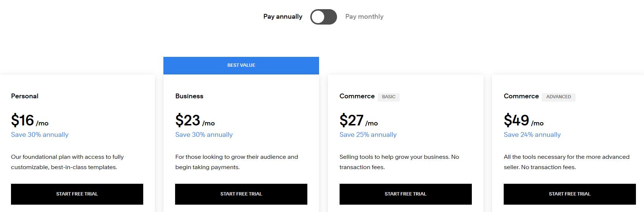
Task: Click the $16/mo price
Action: point(30,121)
